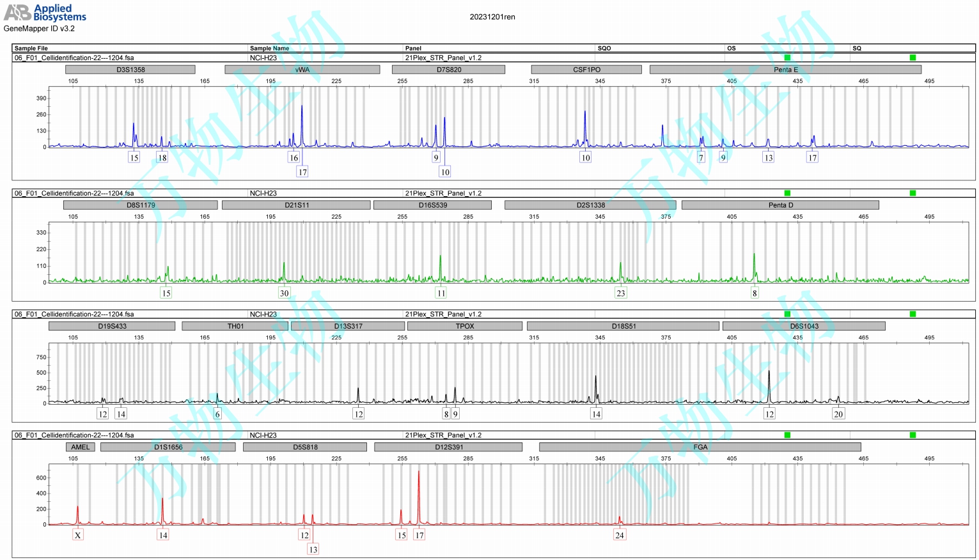Select the X allele label under AMEL
979x560 pixels.
pos(78,535)
